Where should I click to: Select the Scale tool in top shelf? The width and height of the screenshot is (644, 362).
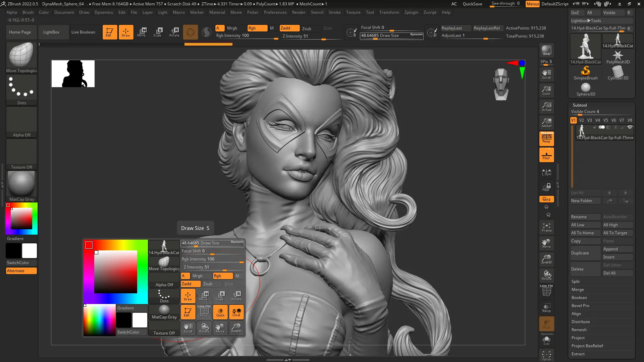157,32
